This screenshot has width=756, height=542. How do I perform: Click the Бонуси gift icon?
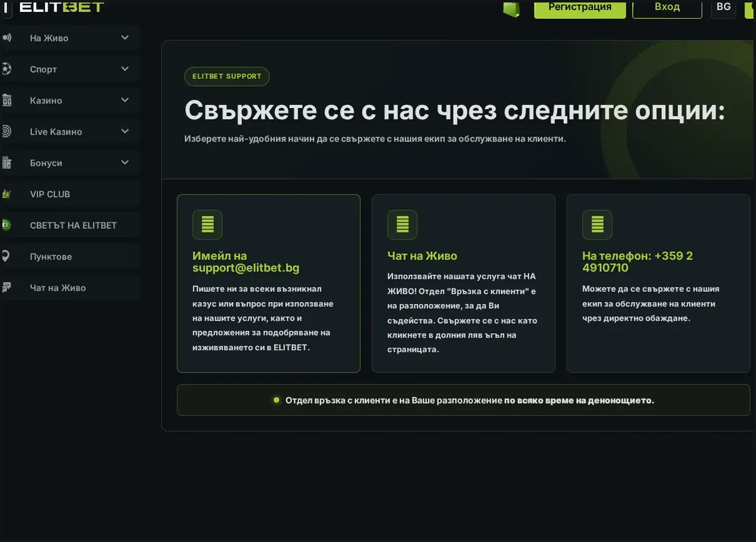pyautogui.click(x=6, y=163)
